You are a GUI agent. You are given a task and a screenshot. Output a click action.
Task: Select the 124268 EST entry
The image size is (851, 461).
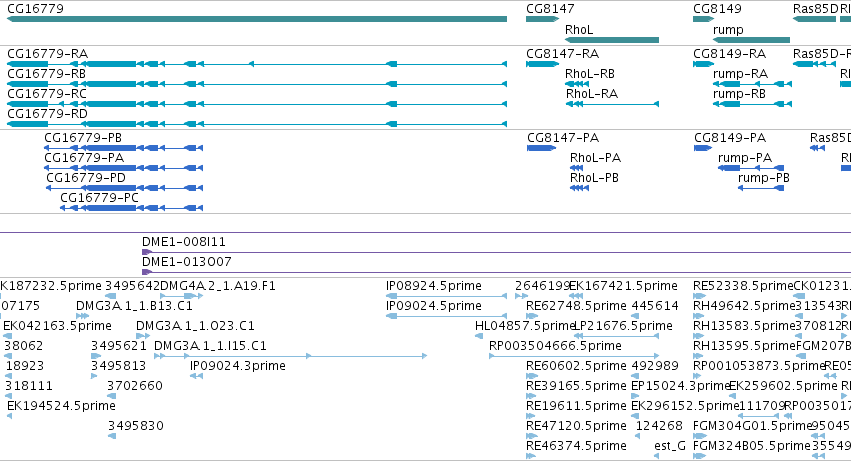pyautogui.click(x=639, y=436)
